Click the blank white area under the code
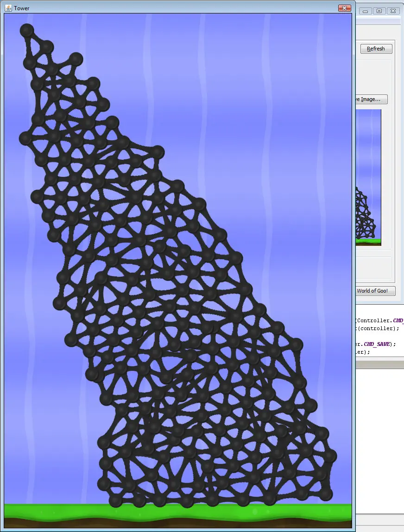This screenshot has height=532, width=404. tap(379, 441)
